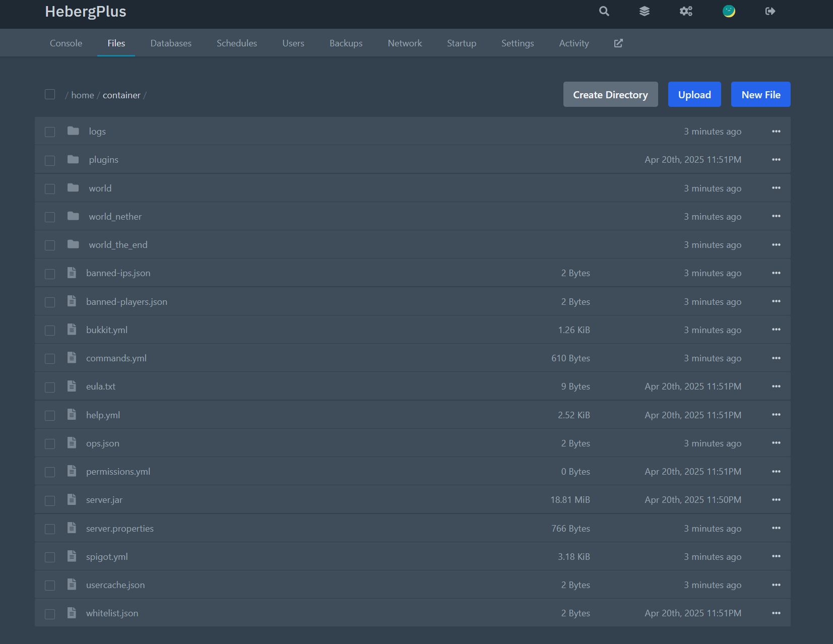Toggle the select-all files checkbox
The height and width of the screenshot is (644, 833).
click(50, 95)
